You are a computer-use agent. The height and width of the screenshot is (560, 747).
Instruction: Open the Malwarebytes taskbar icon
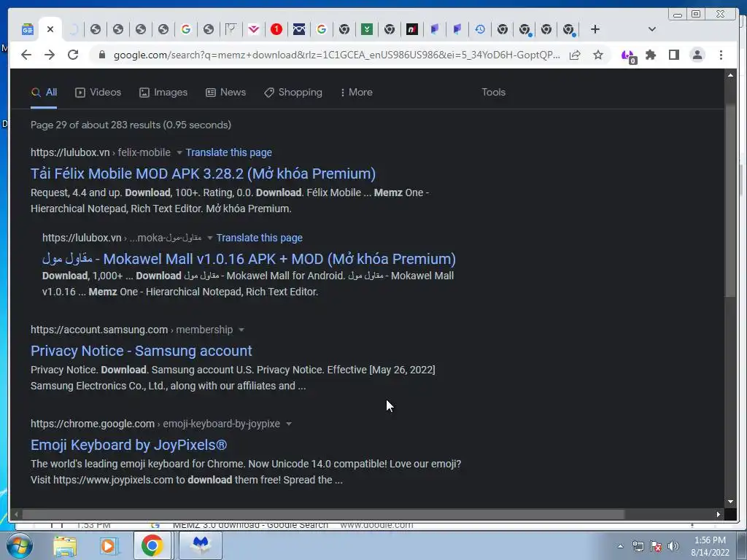pyautogui.click(x=201, y=545)
